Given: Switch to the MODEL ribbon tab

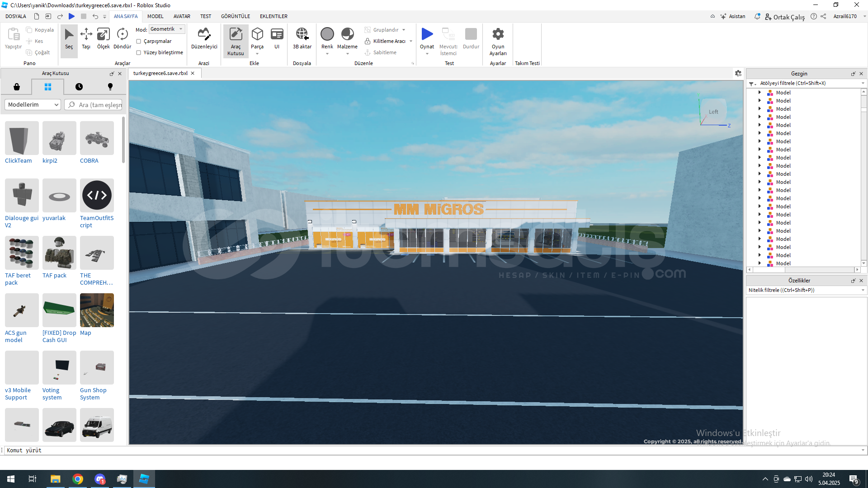Looking at the screenshot, I should (x=156, y=16).
